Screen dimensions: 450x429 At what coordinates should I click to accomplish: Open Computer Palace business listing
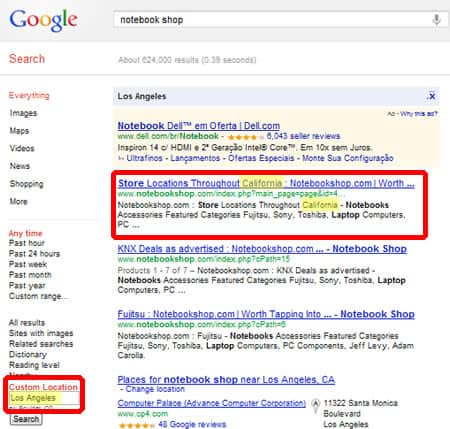[x=212, y=403]
